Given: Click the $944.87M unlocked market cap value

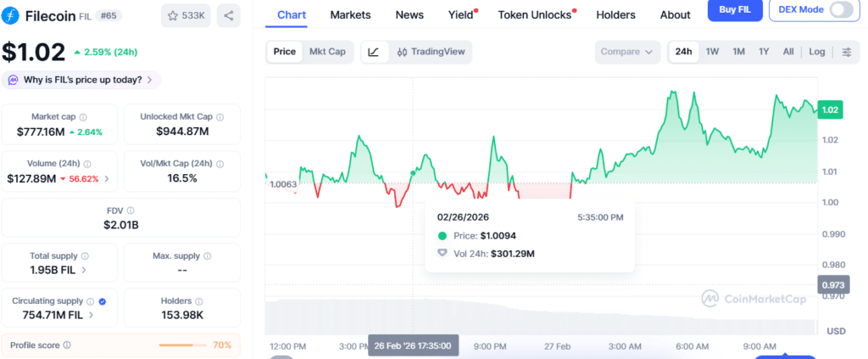Looking at the screenshot, I should (182, 132).
